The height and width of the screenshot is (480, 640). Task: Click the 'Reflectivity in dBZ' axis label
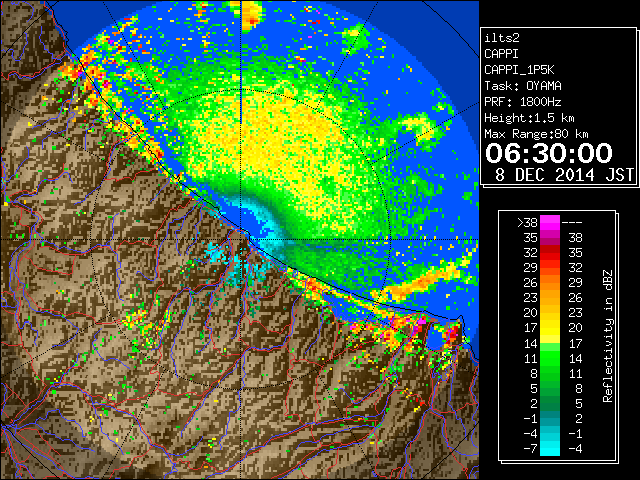(608, 336)
